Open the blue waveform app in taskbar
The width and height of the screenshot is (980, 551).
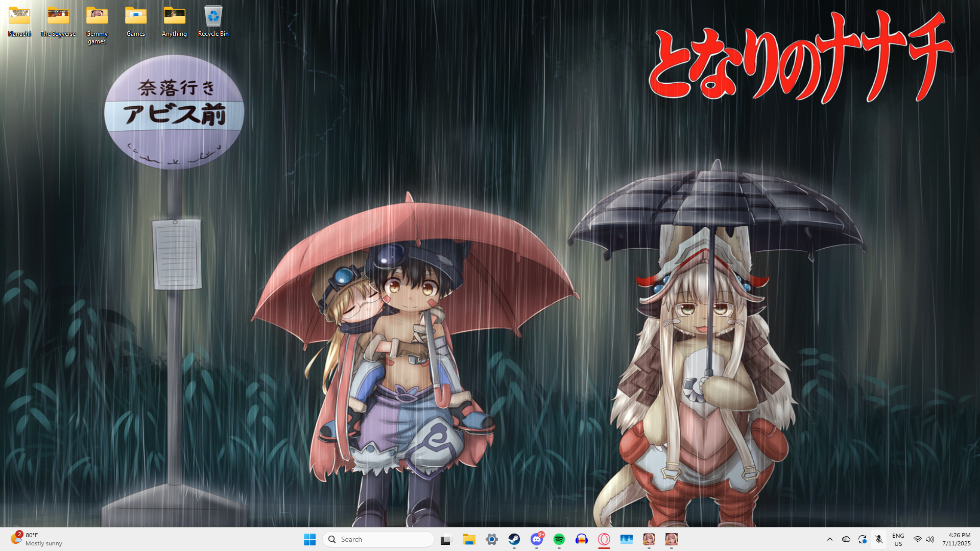pos(627,539)
